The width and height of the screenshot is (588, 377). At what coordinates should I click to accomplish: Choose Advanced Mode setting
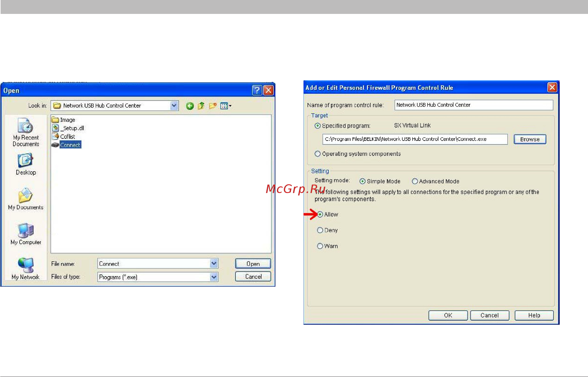[x=415, y=181]
